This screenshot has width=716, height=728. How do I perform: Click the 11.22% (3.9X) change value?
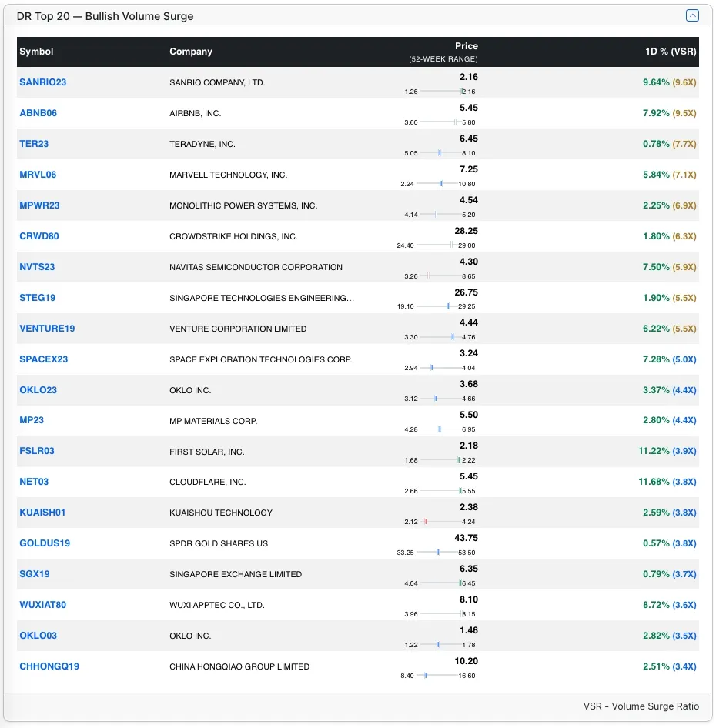click(x=667, y=451)
